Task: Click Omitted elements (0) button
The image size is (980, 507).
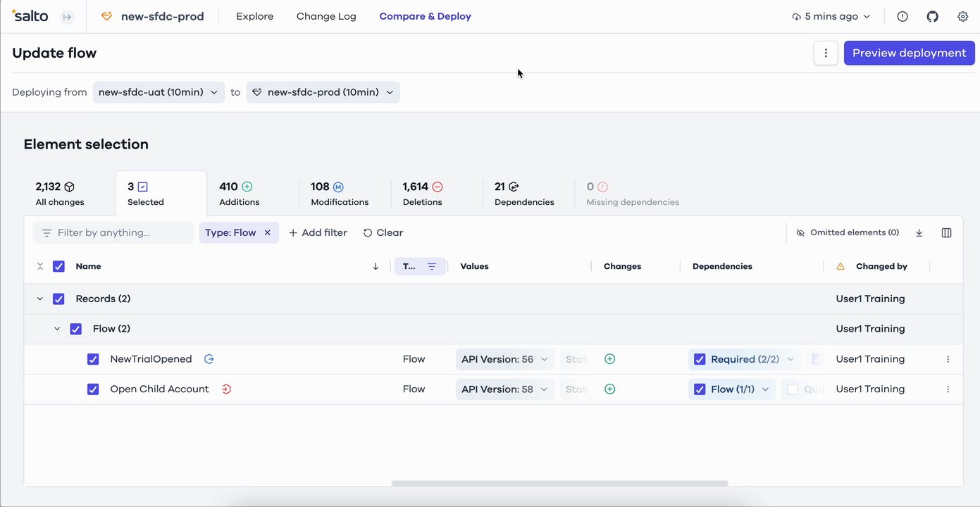Action: point(848,232)
